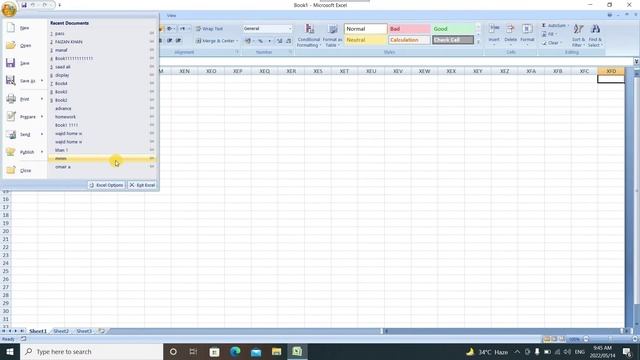This screenshot has height=360, width=640.
Task: Apply the Good cell style
Action: pyautogui.click(x=453, y=29)
